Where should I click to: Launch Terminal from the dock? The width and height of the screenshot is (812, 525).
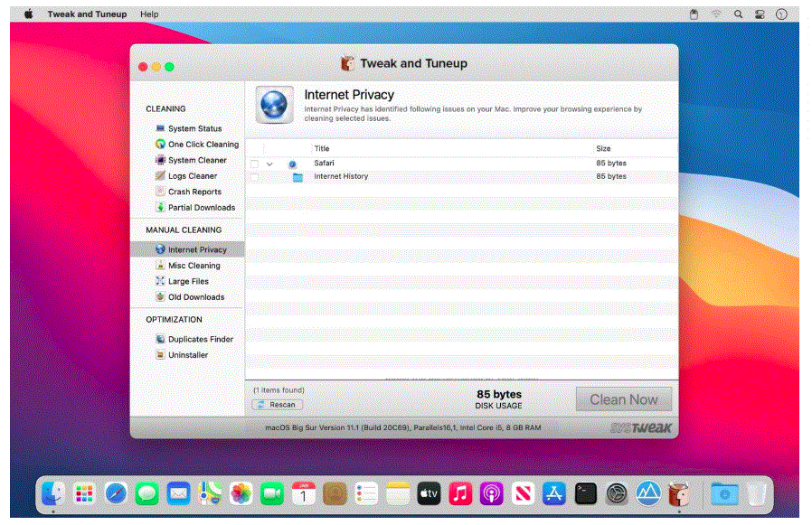tap(586, 493)
